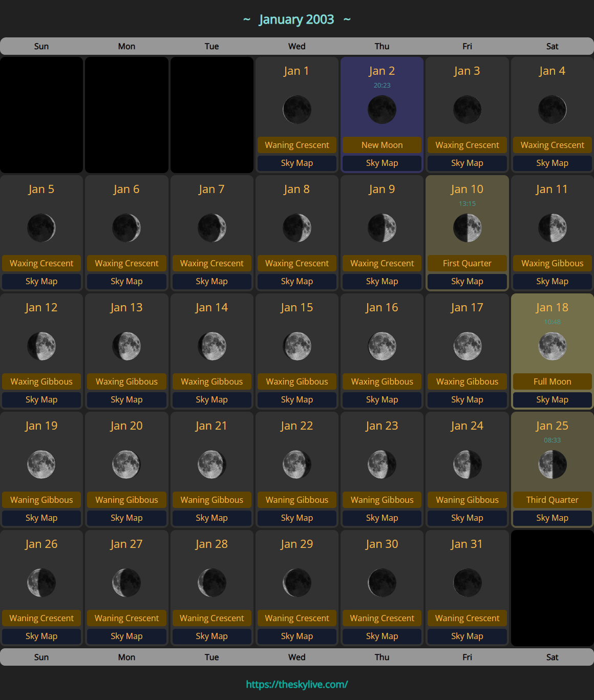
Task: Click the Third Quarter moon image on Jan 25
Action: tap(552, 464)
